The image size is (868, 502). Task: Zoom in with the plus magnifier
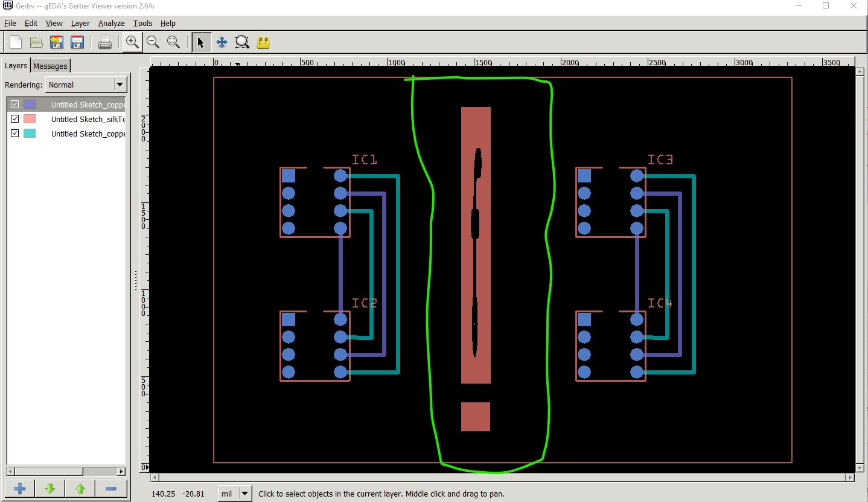(132, 42)
